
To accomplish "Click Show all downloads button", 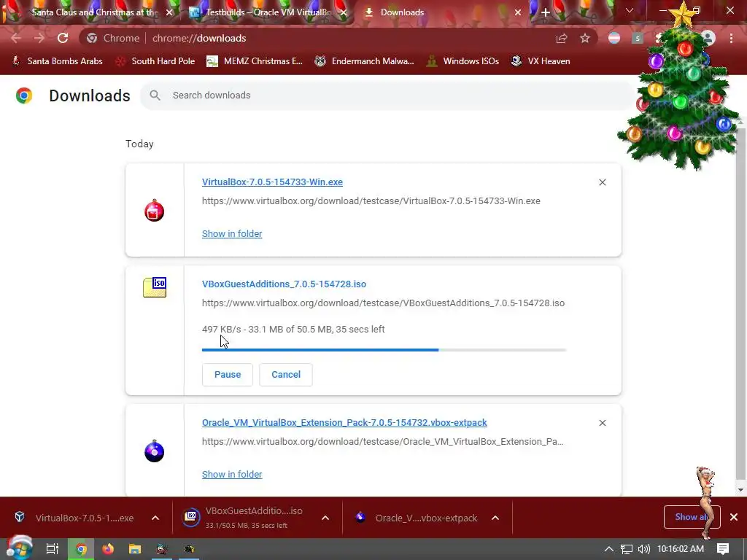I will coord(692,517).
